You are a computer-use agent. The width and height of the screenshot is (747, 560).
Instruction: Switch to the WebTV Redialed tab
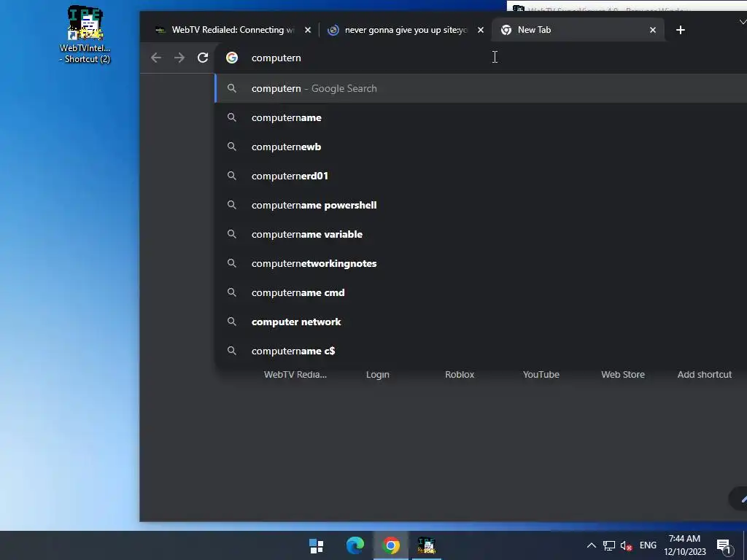point(231,30)
